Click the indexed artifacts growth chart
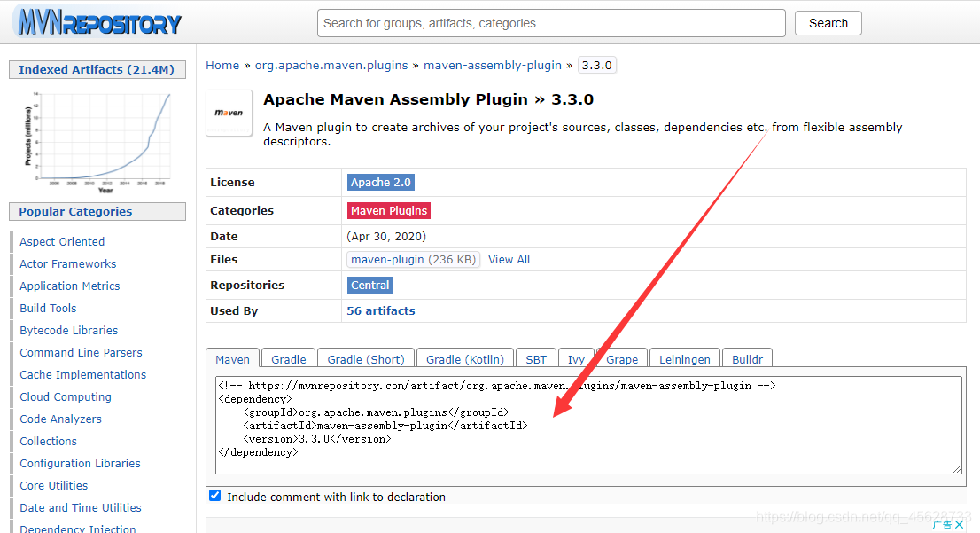This screenshot has height=533, width=980. [97, 142]
